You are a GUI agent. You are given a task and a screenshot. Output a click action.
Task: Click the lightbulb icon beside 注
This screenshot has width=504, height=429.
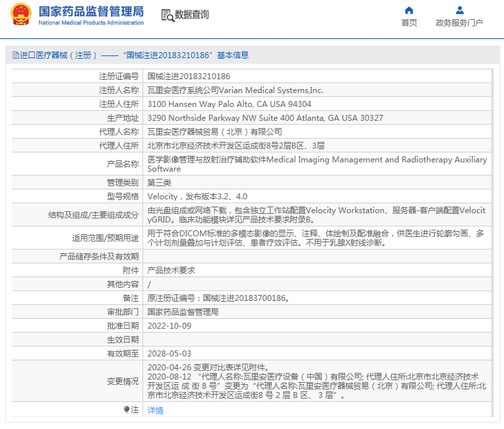click(127, 410)
